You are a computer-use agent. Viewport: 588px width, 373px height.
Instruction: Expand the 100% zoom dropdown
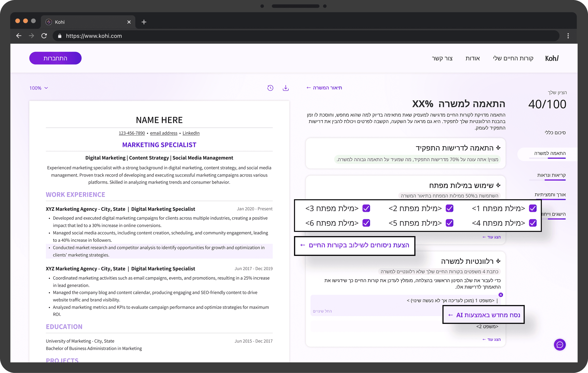(39, 88)
